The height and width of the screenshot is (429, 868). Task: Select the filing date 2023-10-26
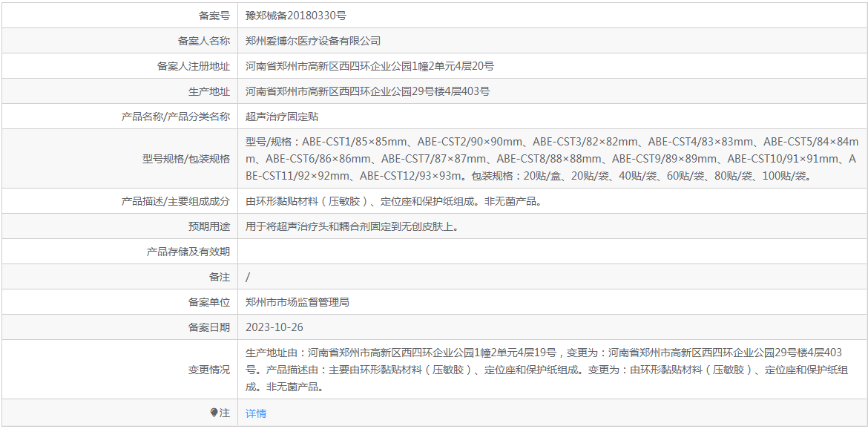coord(274,327)
